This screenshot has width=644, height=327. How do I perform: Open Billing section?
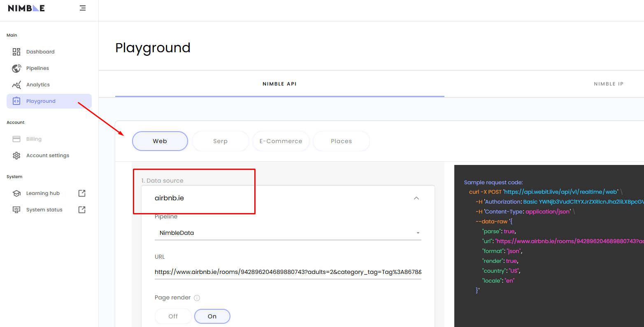point(49,139)
